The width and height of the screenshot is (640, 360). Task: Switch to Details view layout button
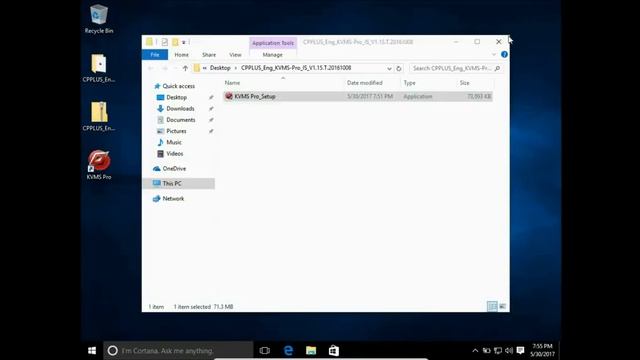(x=492, y=306)
